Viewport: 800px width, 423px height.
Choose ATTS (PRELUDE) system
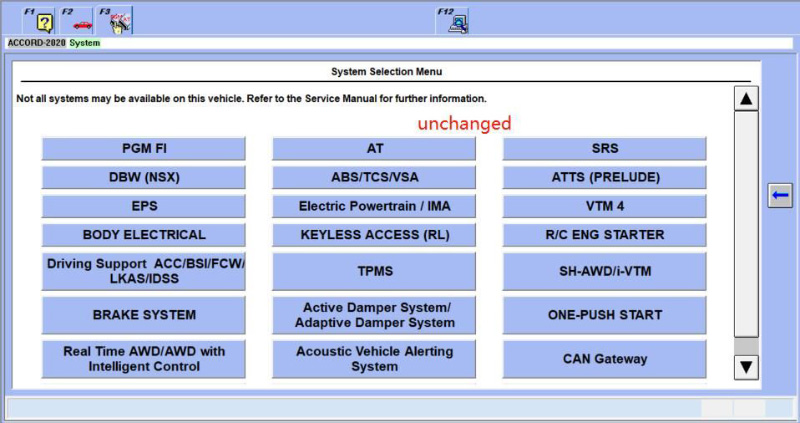click(605, 178)
